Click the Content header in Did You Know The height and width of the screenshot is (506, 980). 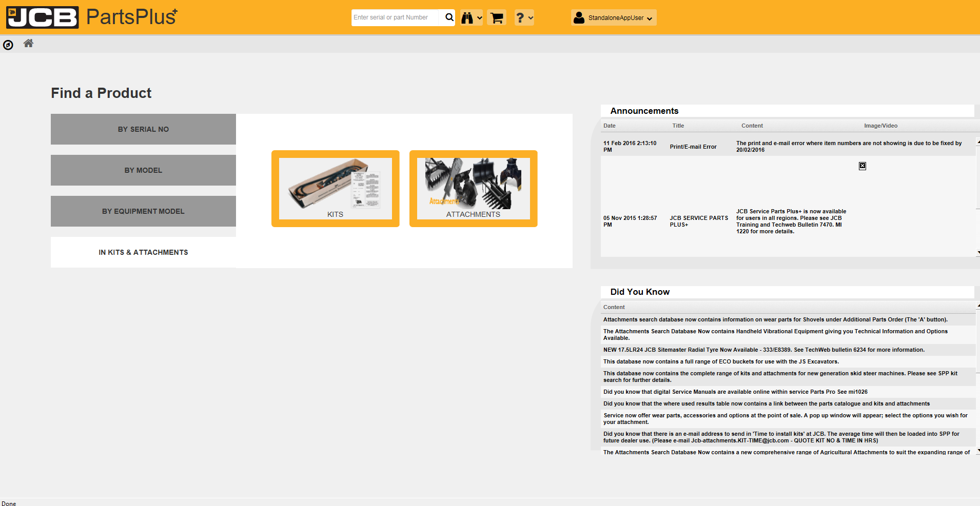coord(614,307)
